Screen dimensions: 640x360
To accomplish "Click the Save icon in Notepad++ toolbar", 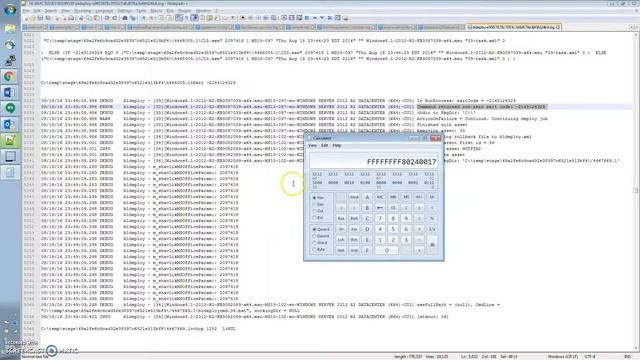I will point(40,18).
